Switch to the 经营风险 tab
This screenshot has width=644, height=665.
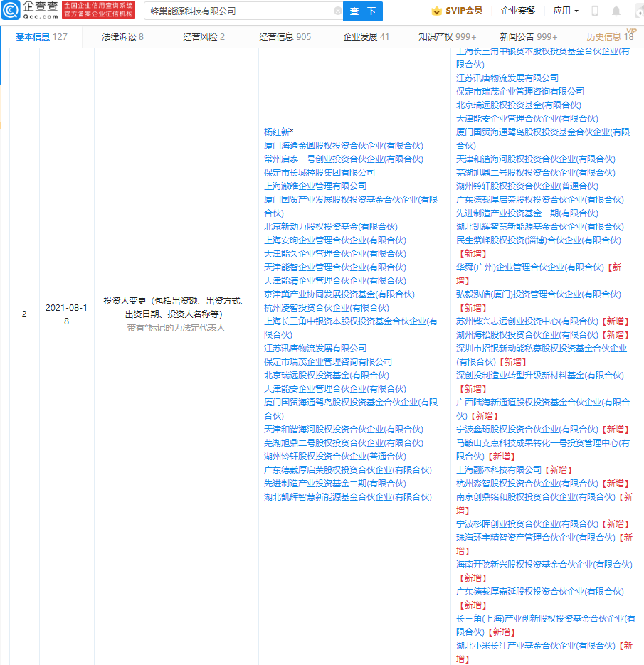coord(204,37)
